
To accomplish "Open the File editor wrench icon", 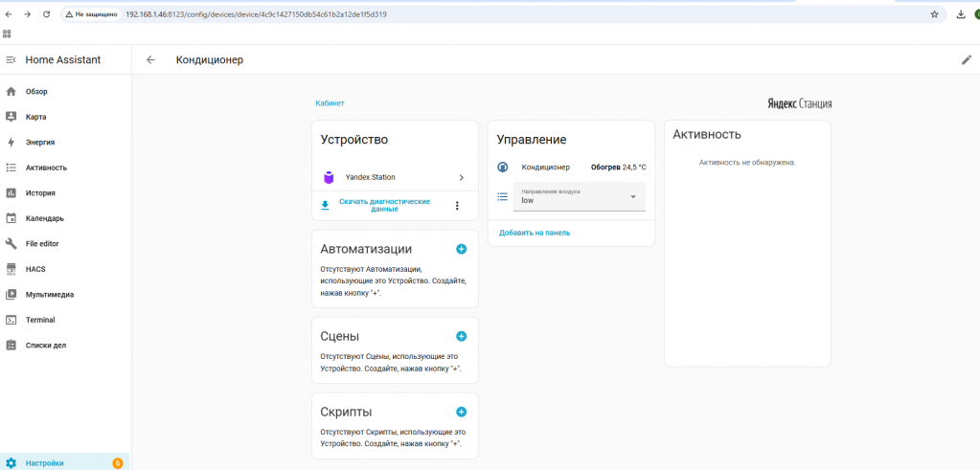I will [x=11, y=243].
